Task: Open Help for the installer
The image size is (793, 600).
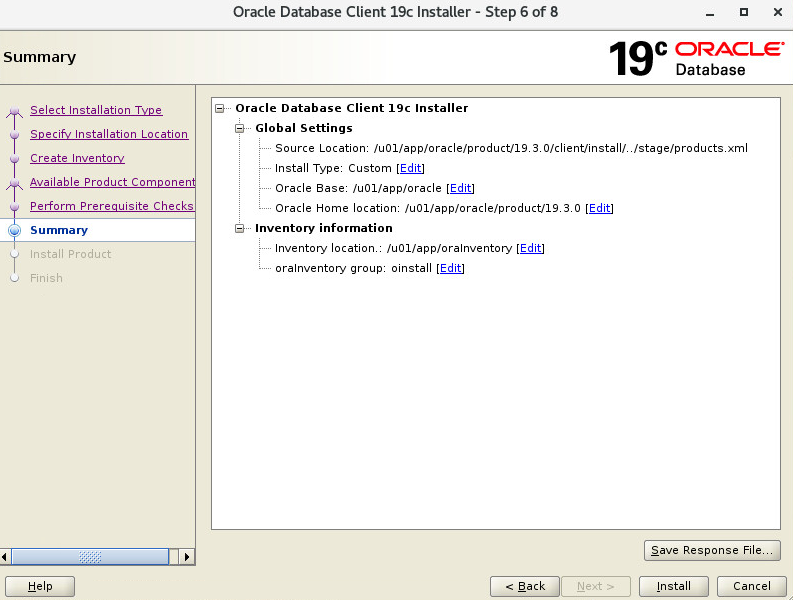Action: pyautogui.click(x=40, y=586)
